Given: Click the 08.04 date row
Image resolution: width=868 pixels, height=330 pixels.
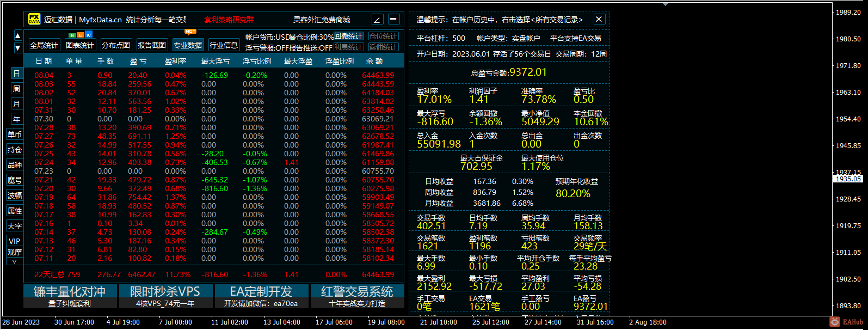Looking at the screenshot, I should point(44,75).
